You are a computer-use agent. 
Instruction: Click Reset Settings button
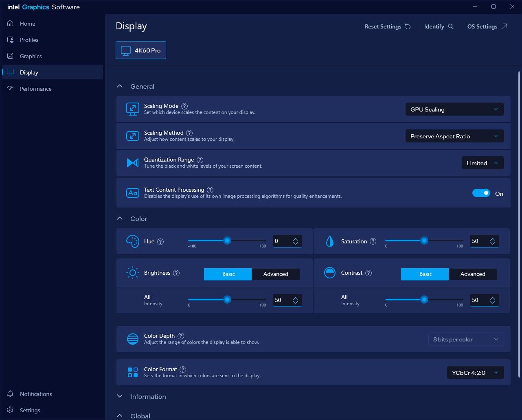point(388,26)
